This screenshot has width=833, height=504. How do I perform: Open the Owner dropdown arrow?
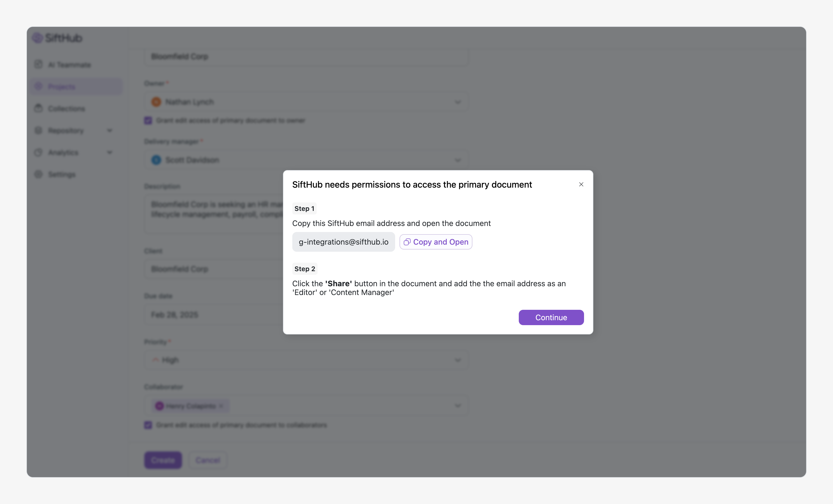click(x=458, y=102)
